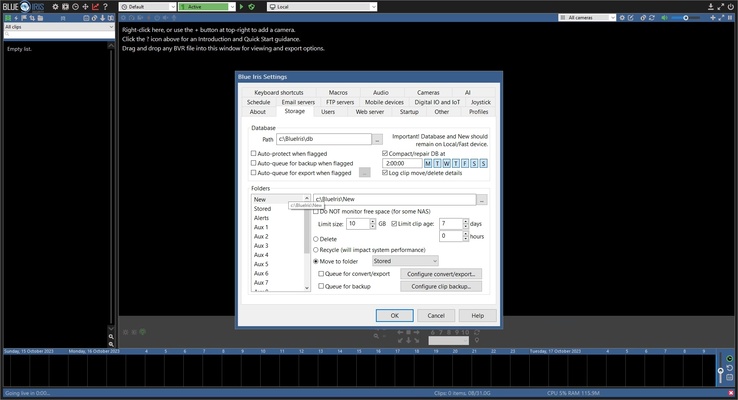Open the Local server dropdown
This screenshot has height=400, width=738.
click(322, 7)
